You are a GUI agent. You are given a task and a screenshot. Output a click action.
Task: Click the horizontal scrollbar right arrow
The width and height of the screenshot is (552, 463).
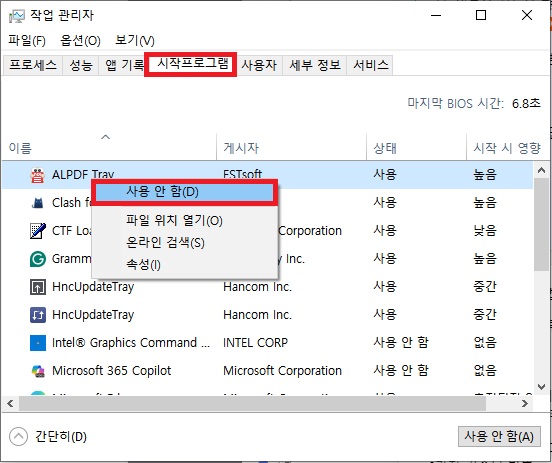(525, 403)
